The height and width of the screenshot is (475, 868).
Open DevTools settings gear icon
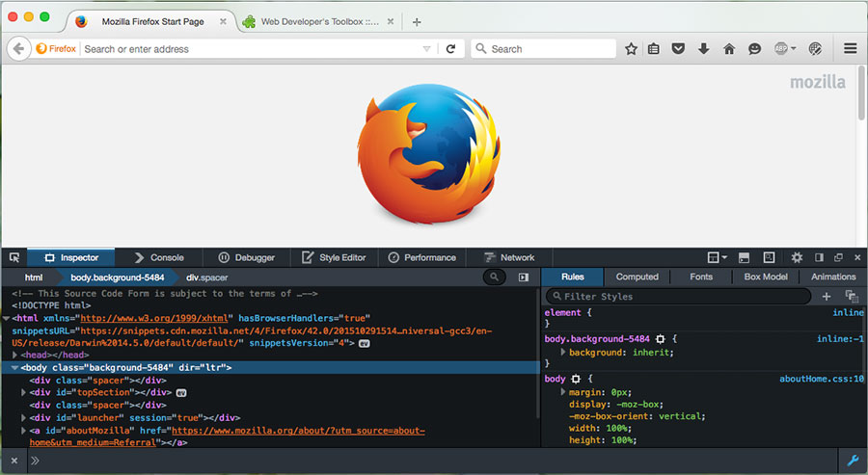coord(797,257)
